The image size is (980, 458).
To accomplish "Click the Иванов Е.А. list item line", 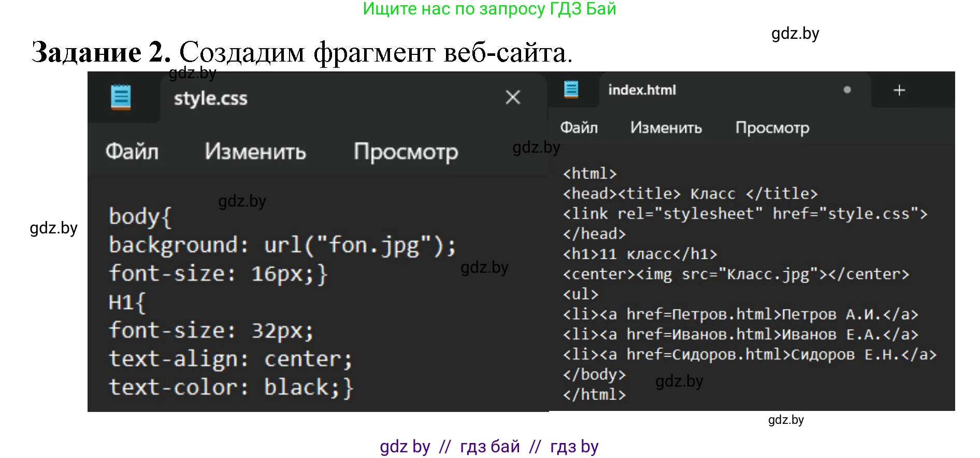I will click(740, 334).
